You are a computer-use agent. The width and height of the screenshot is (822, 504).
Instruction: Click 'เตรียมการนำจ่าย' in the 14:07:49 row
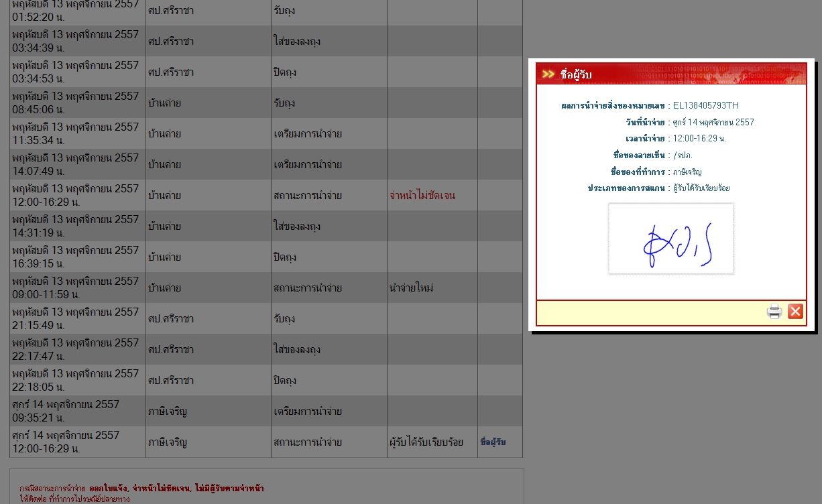coord(308,165)
